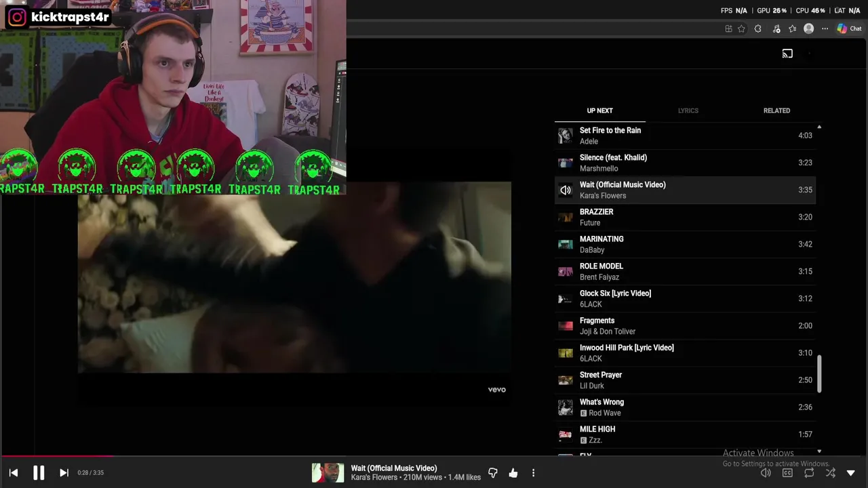This screenshot has width=868, height=488.
Task: Click the 3:20 duration of BRAZZIER
Action: click(805, 217)
